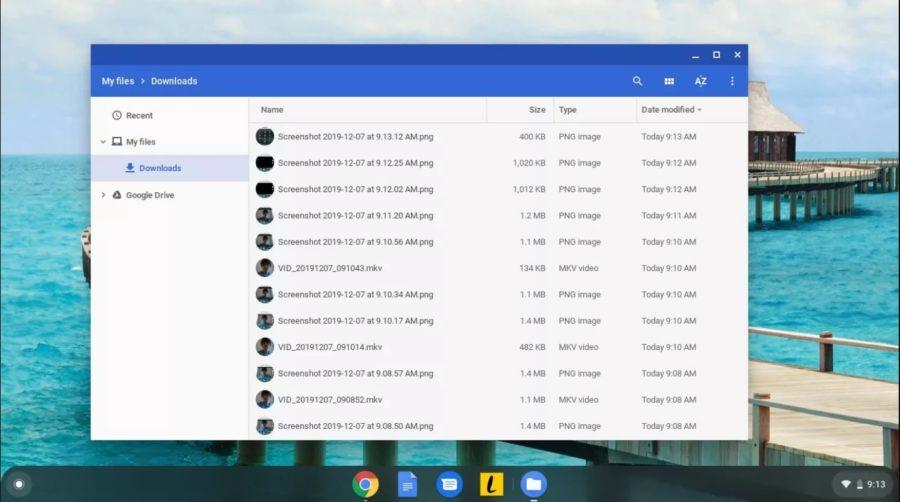The width and height of the screenshot is (900, 502).
Task: Click Downloads in the breadcrumb
Action: click(x=174, y=81)
